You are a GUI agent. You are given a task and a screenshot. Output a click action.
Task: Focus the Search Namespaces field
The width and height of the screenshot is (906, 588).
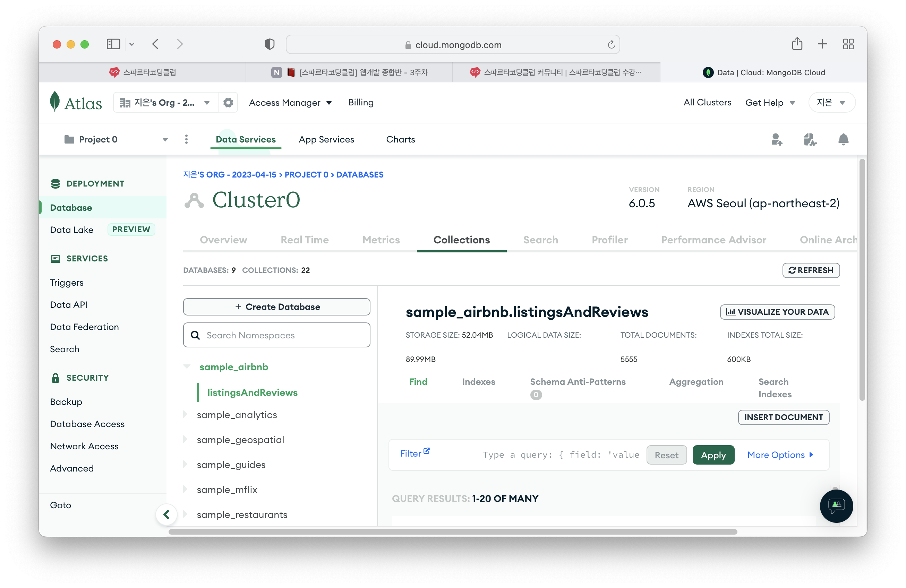point(277,335)
